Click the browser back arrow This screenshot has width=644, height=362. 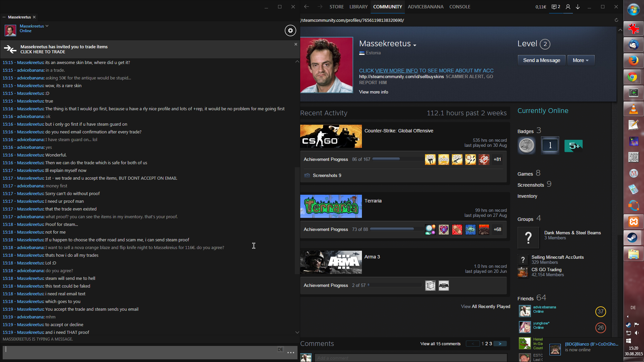click(x=306, y=7)
